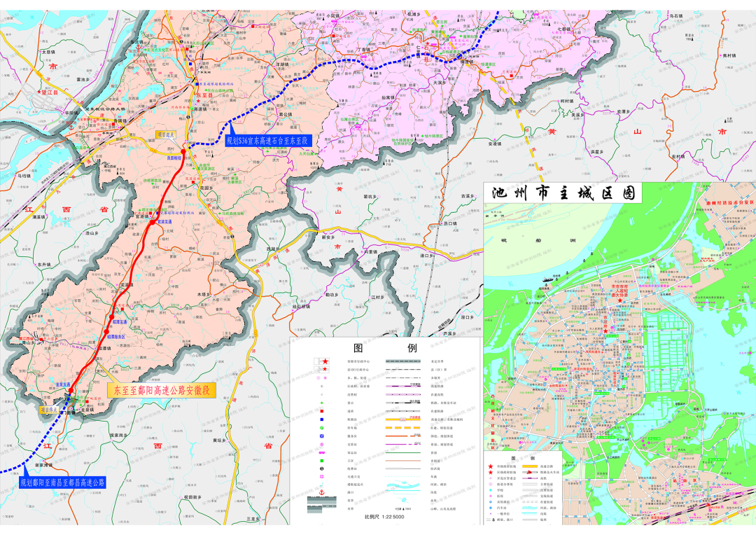Select the township label 新安乡
756x535 pixels.
click(x=328, y=237)
